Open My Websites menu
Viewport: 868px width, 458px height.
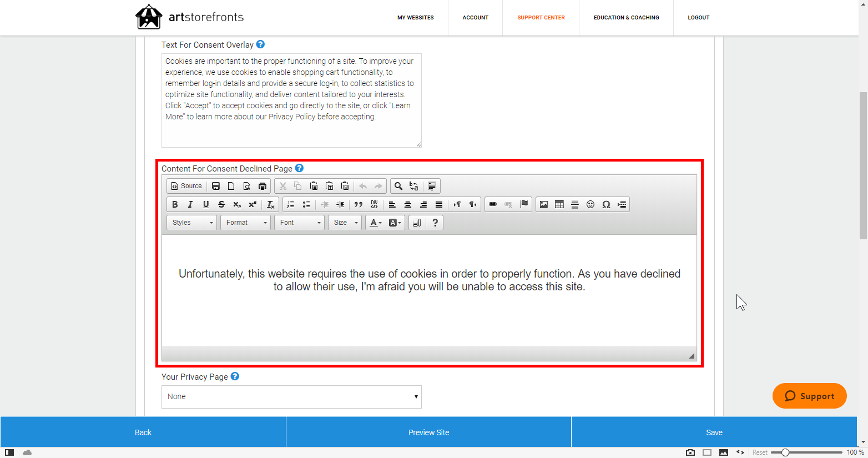pos(416,18)
